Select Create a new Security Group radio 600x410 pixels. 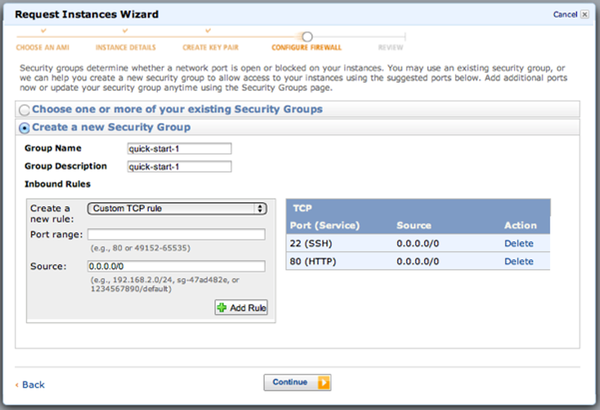click(x=24, y=128)
